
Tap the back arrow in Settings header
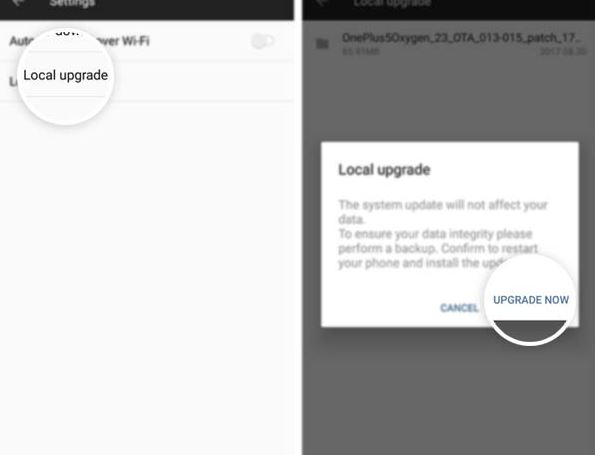[18, 3]
